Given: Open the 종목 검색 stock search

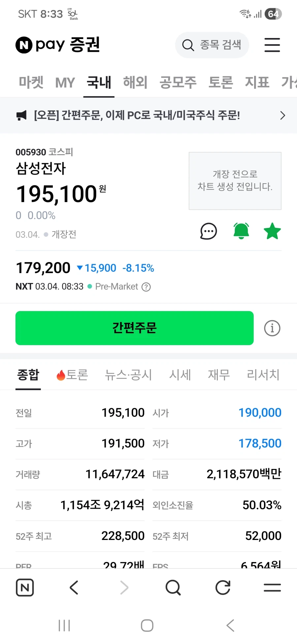Looking at the screenshot, I should point(212,45).
